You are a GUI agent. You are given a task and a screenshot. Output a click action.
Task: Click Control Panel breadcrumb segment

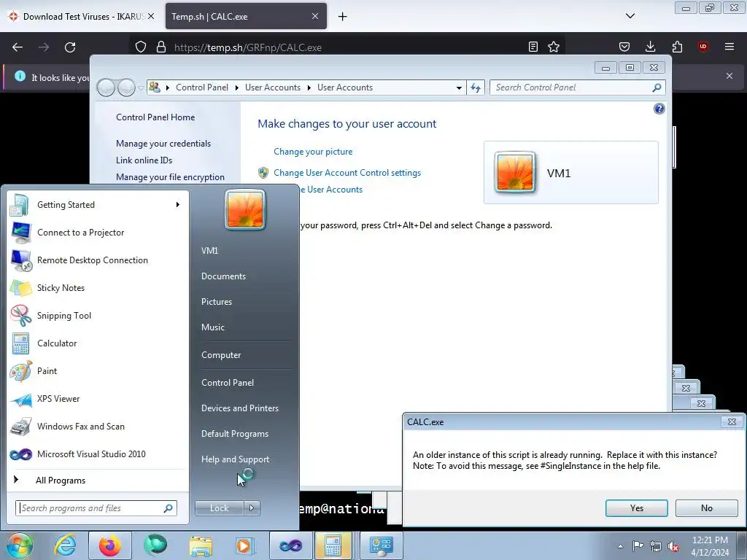pos(202,87)
